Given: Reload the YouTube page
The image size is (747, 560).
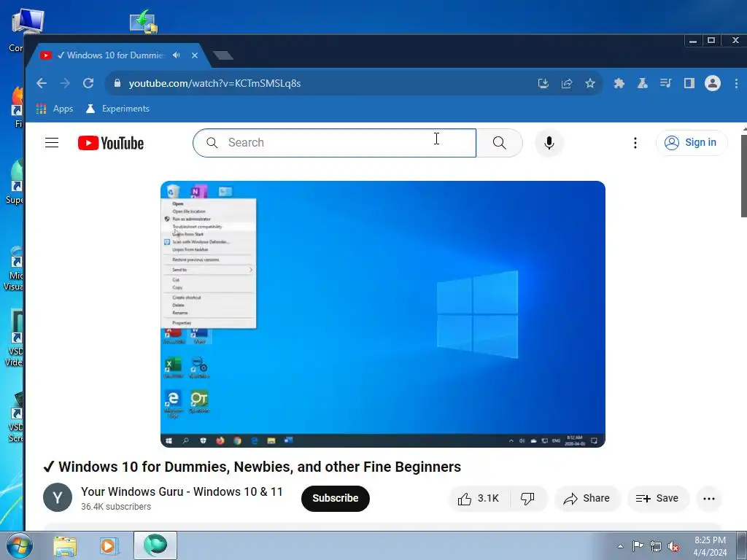Looking at the screenshot, I should [88, 83].
